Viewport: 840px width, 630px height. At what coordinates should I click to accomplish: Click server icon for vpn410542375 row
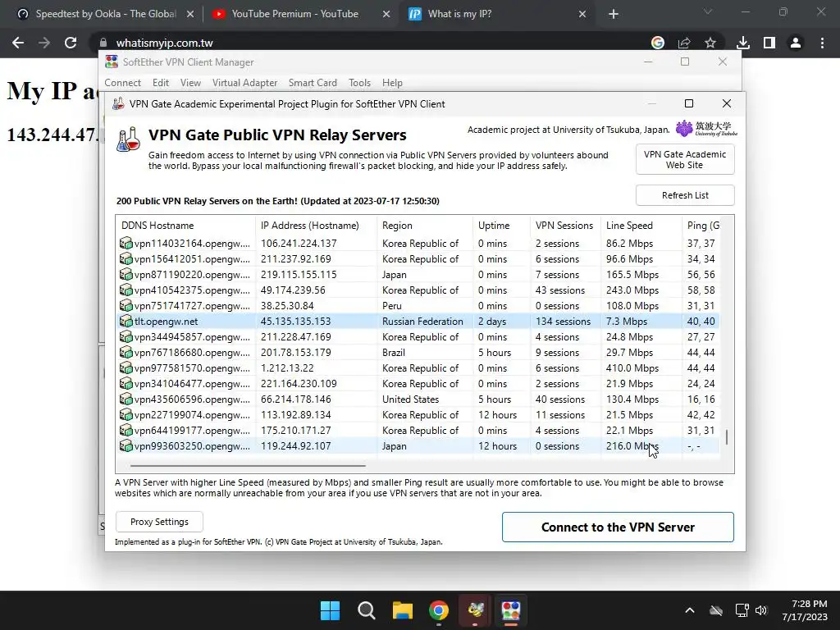click(126, 290)
